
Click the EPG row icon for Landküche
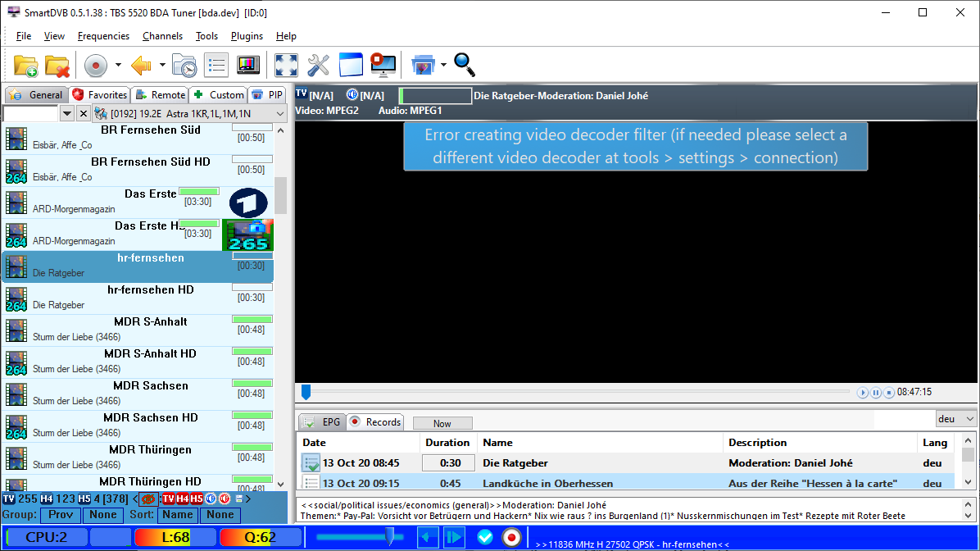tap(311, 482)
